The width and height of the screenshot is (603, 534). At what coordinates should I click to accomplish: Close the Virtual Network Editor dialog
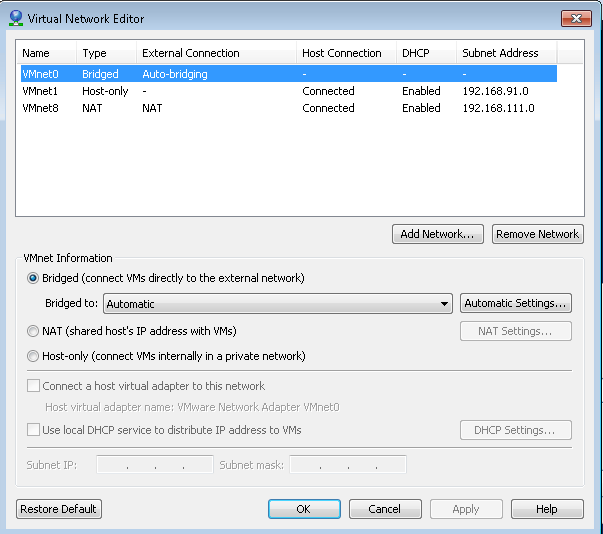(575, 18)
